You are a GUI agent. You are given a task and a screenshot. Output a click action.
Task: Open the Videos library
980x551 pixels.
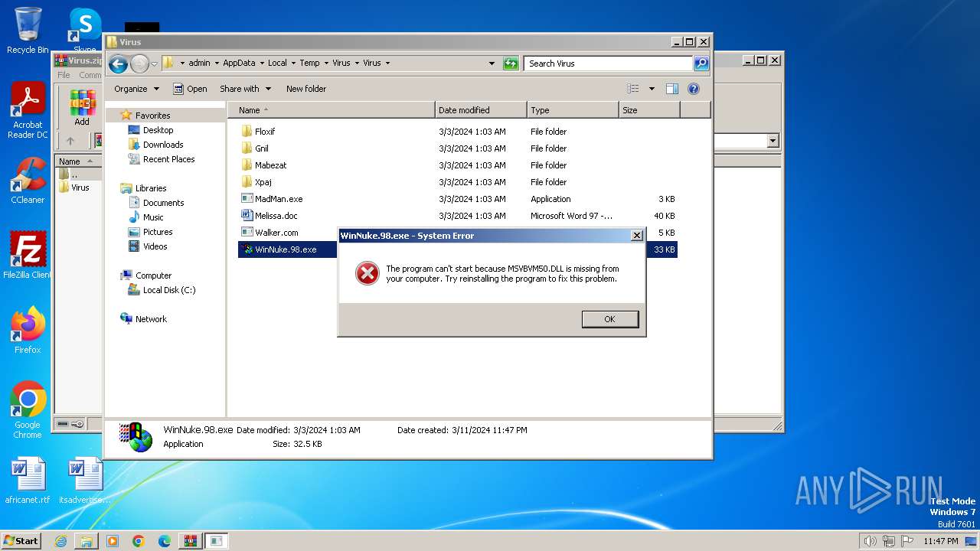155,246
